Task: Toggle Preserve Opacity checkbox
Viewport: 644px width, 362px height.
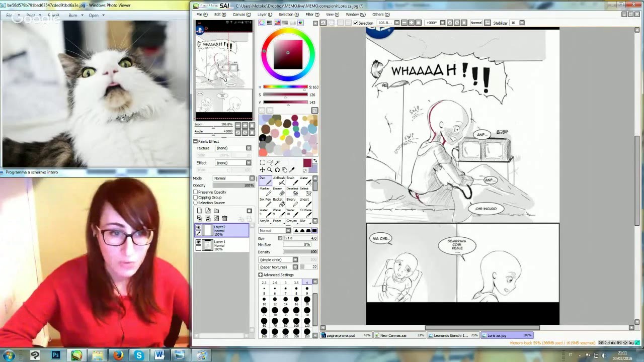Action: click(x=195, y=192)
